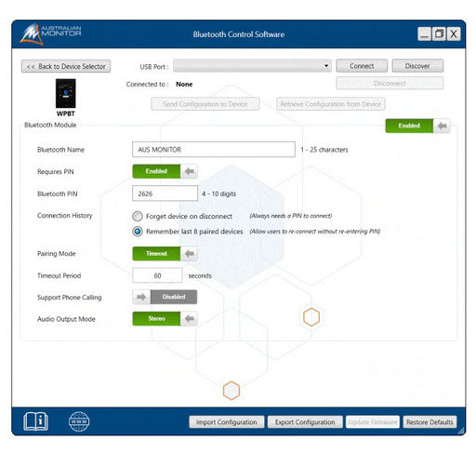Select Forget device on disconnect option
The height and width of the screenshot is (454, 476).
138,216
